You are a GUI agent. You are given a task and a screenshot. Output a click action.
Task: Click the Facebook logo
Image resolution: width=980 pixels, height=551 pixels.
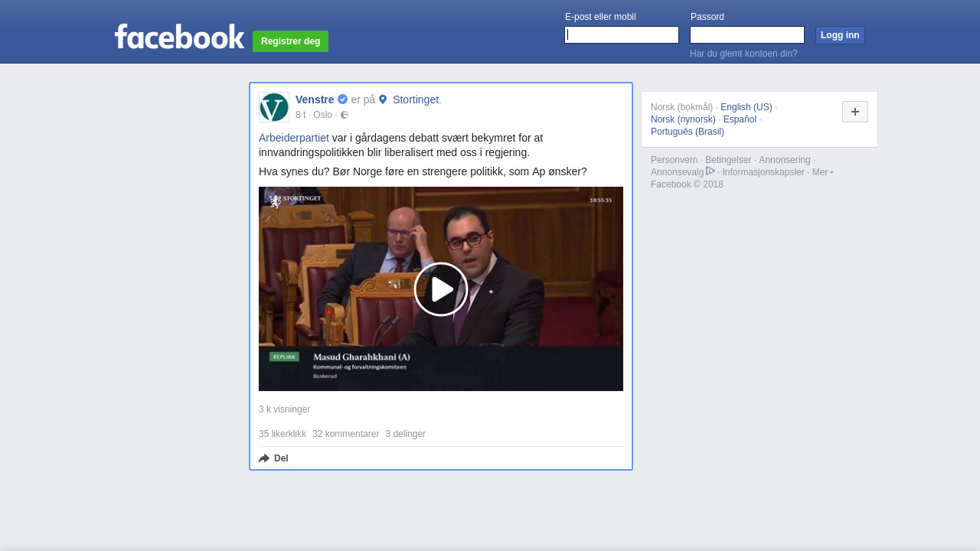(179, 36)
